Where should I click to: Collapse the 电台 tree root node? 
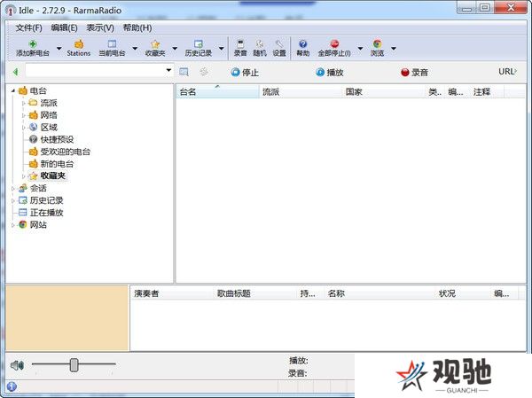(13, 90)
